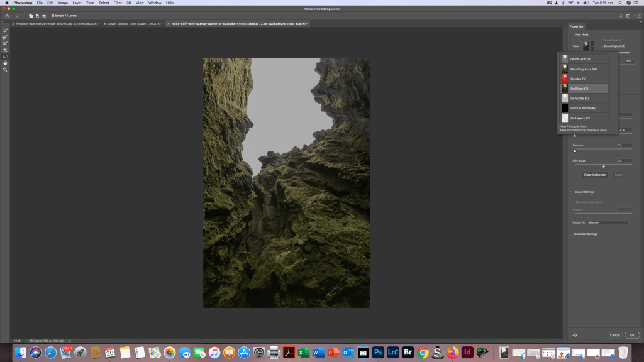
Task: Toggle the Sample All Layers checkbox
Action: click(53, 15)
